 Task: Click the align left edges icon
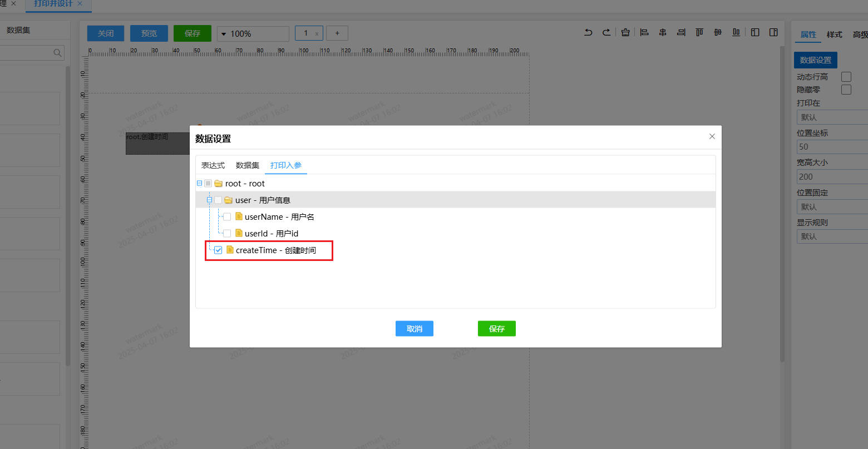644,33
